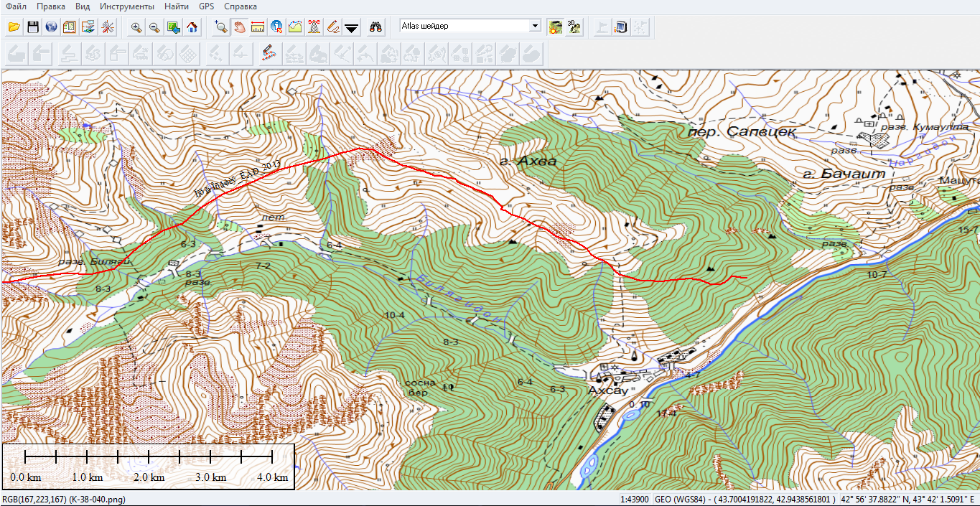Activate the Feature Info tool
980x506 pixels.
(x=276, y=27)
